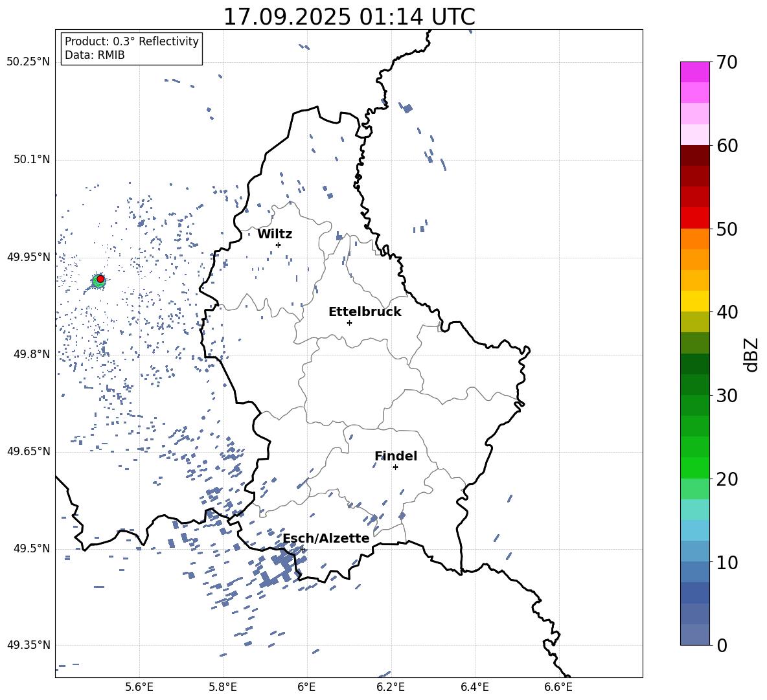The height and width of the screenshot is (700, 767).
Task: Click the Data: RMIB text
Action: [95, 55]
